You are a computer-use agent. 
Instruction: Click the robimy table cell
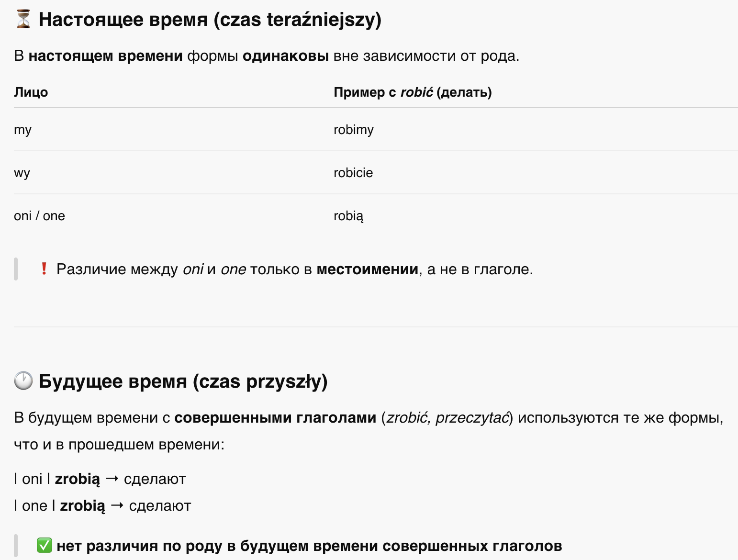click(x=354, y=130)
